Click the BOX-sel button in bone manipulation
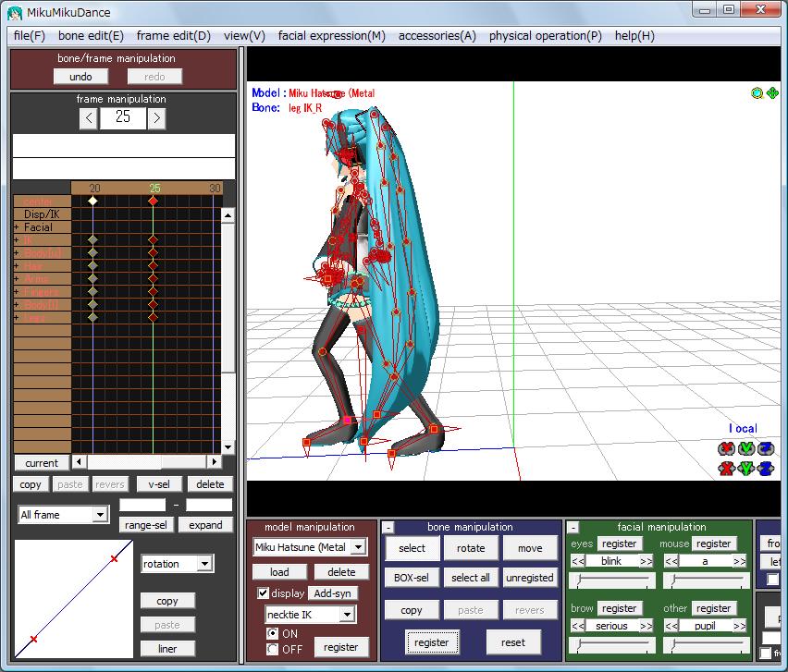Image resolution: width=788 pixels, height=672 pixels. pyautogui.click(x=412, y=578)
